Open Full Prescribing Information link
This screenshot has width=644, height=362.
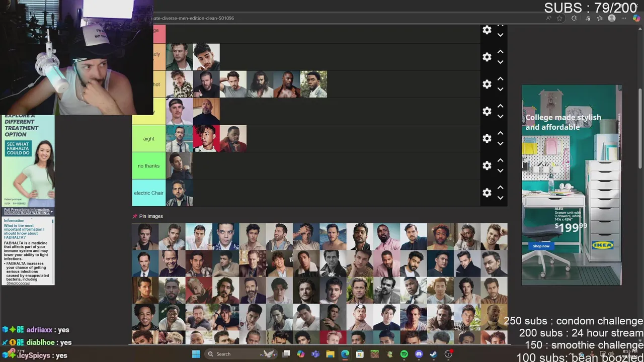tap(27, 211)
